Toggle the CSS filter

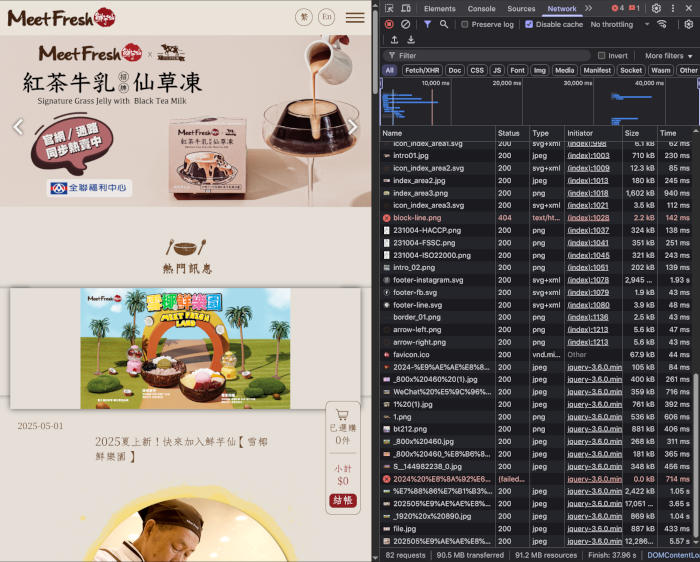tap(477, 70)
